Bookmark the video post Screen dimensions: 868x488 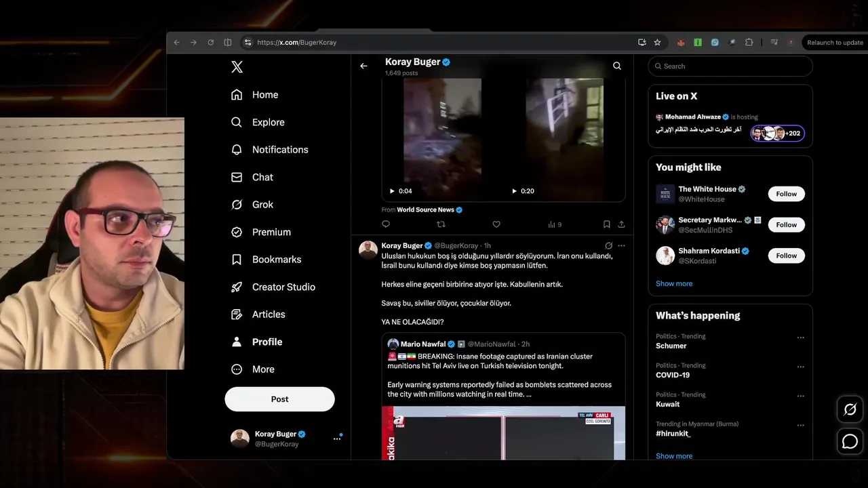pyautogui.click(x=606, y=224)
